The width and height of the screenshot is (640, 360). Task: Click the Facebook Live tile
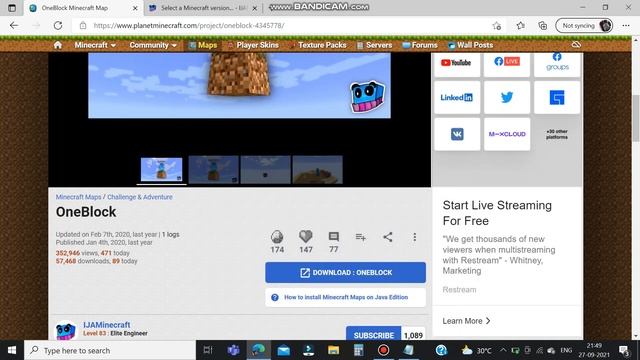click(507, 64)
